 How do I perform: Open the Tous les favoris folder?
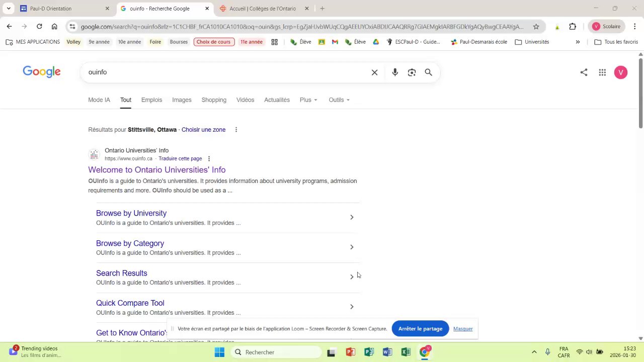click(616, 42)
